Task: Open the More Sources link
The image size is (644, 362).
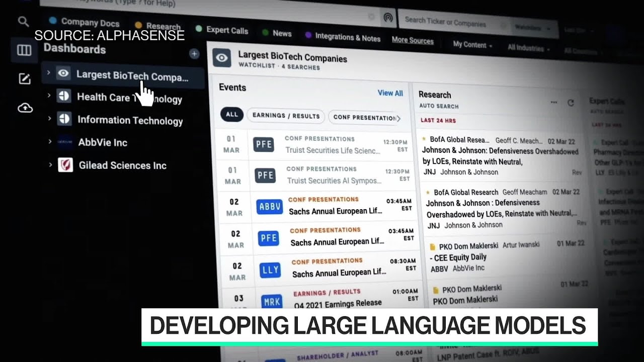Action: pos(413,41)
